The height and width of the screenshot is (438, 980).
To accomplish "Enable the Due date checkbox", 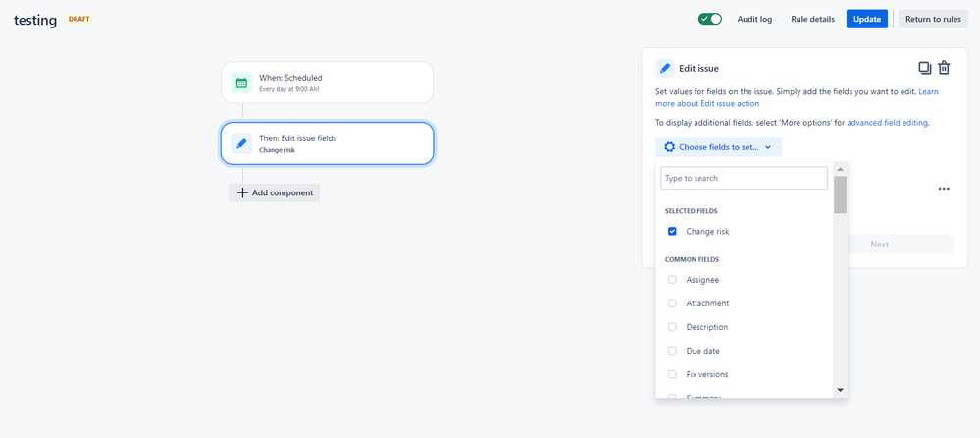I will pos(672,351).
